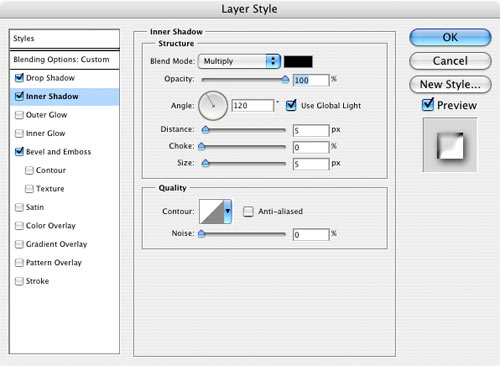The width and height of the screenshot is (500, 366).
Task: Select Blending Options: Custom entry
Action: pyautogui.click(x=64, y=60)
